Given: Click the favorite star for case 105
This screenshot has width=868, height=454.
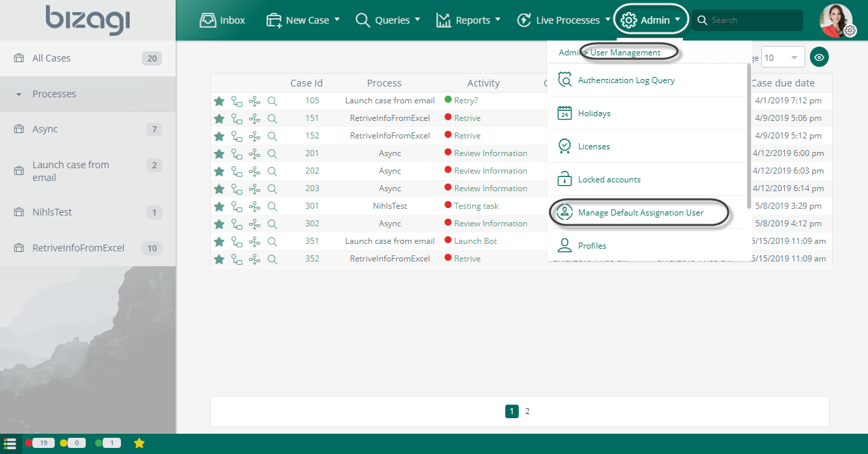Looking at the screenshot, I should 219,101.
